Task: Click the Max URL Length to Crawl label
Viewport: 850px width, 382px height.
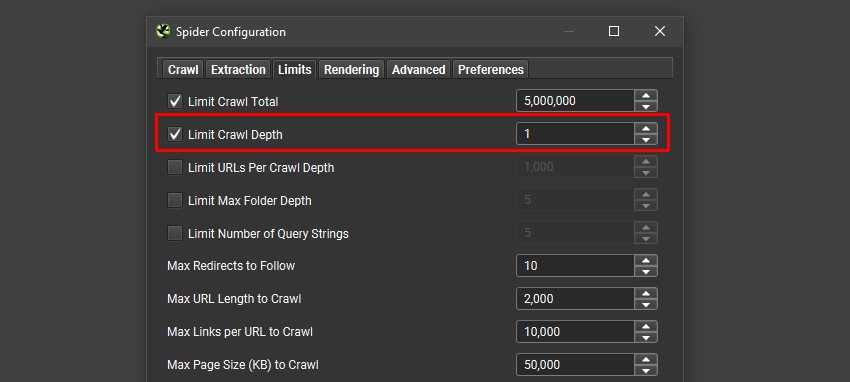Action: (x=234, y=299)
